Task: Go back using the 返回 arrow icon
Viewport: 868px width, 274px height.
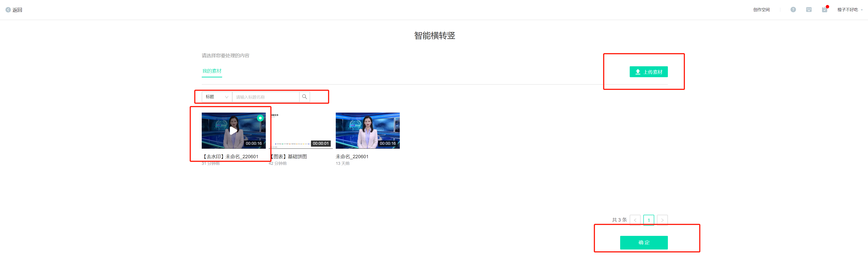Action: [x=8, y=10]
